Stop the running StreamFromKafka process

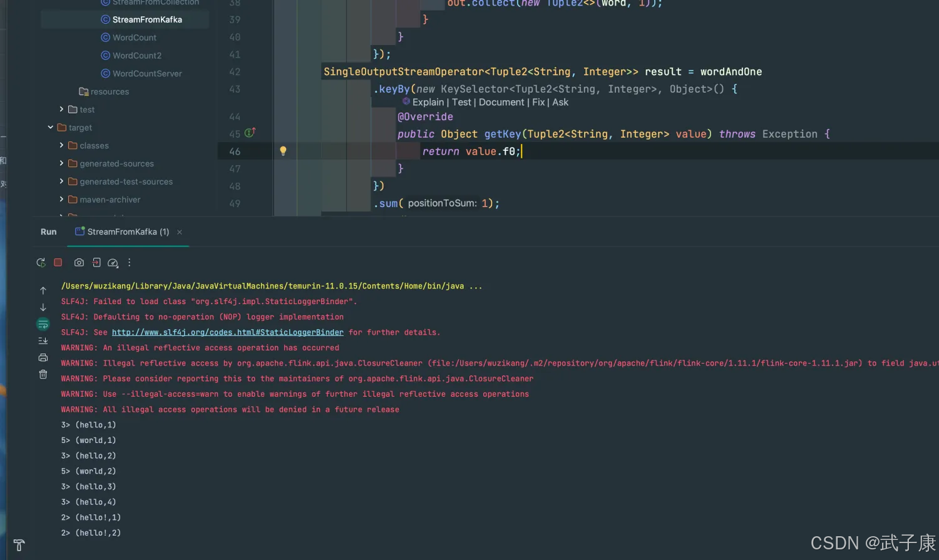pos(58,263)
